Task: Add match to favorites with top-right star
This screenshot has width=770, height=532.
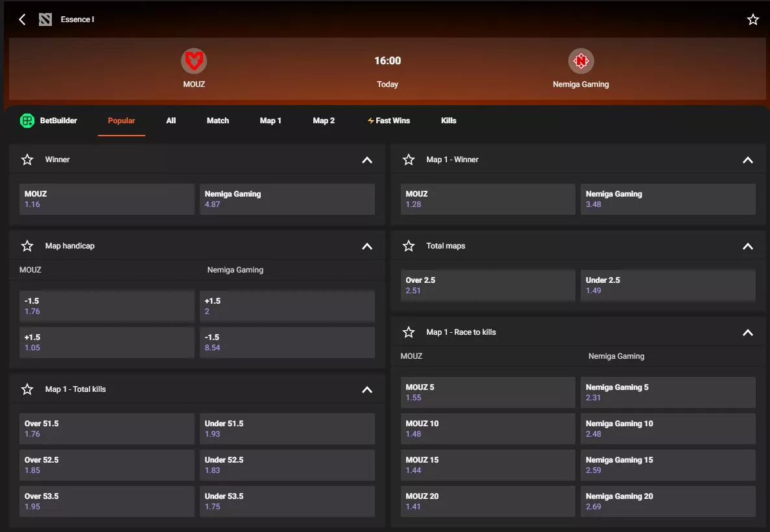Action: tap(753, 19)
